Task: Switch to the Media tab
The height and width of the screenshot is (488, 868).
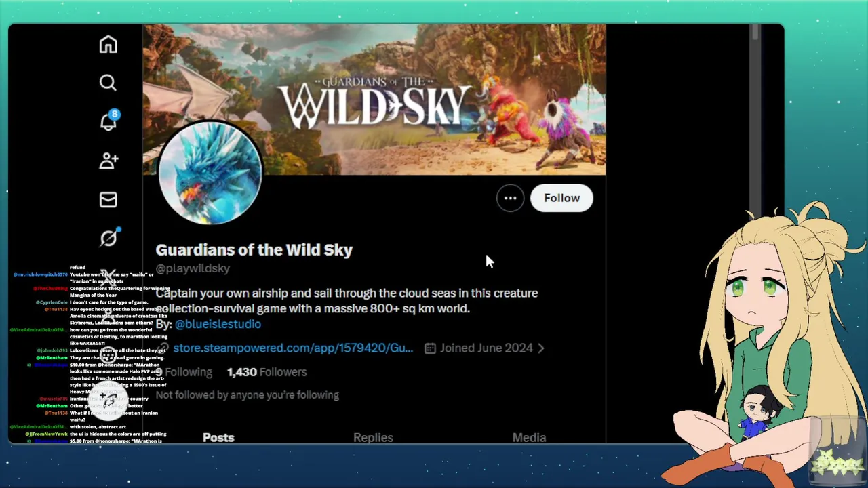Action: click(529, 437)
